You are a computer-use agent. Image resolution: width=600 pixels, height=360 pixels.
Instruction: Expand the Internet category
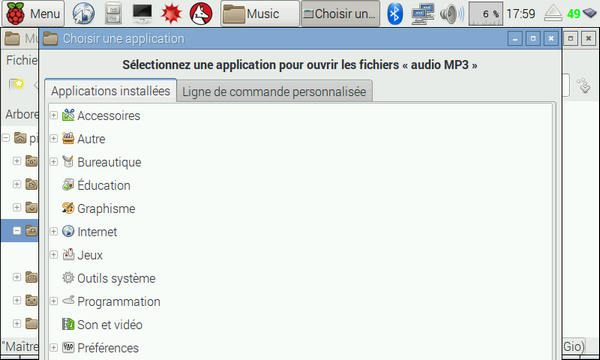point(54,231)
